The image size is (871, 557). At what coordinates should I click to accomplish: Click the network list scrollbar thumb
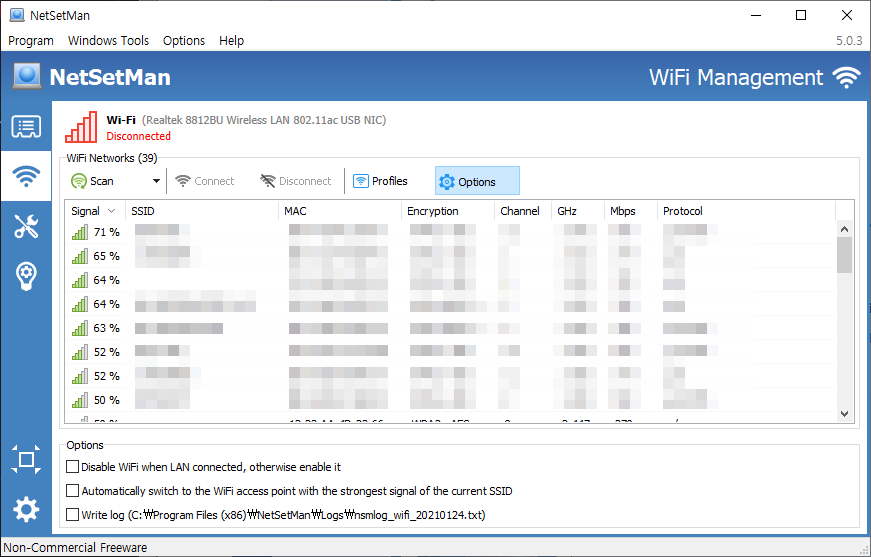(845, 255)
